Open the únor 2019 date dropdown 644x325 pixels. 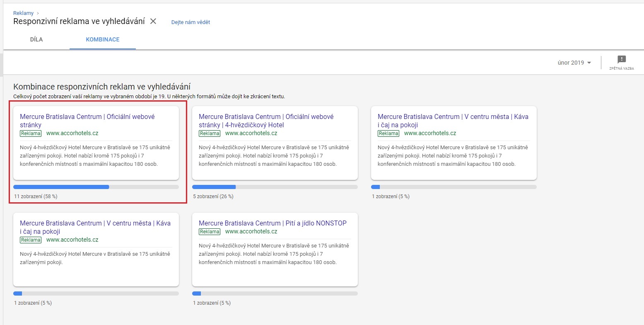click(x=574, y=63)
